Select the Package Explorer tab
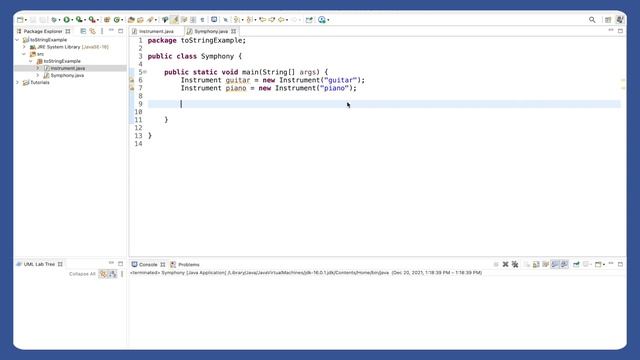The height and width of the screenshot is (360, 640). tap(42, 31)
